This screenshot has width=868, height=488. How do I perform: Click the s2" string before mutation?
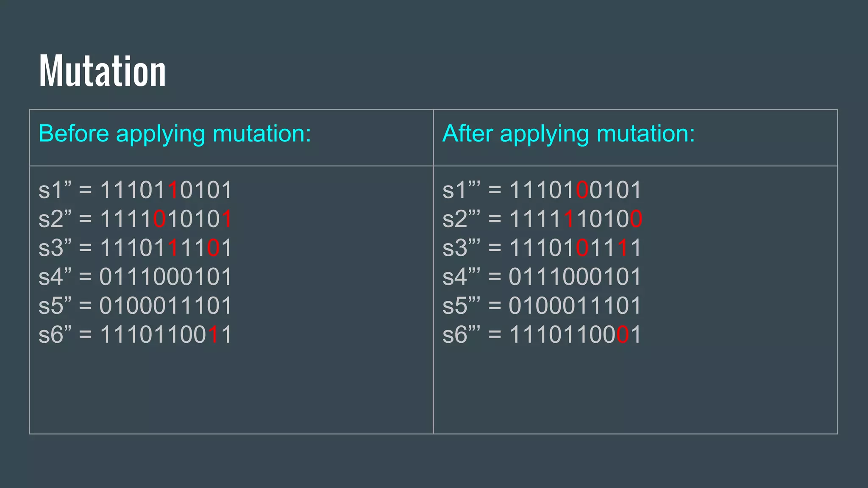tap(135, 219)
